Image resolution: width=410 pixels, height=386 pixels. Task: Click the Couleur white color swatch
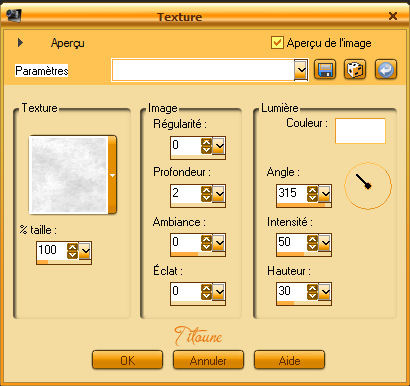(x=360, y=131)
